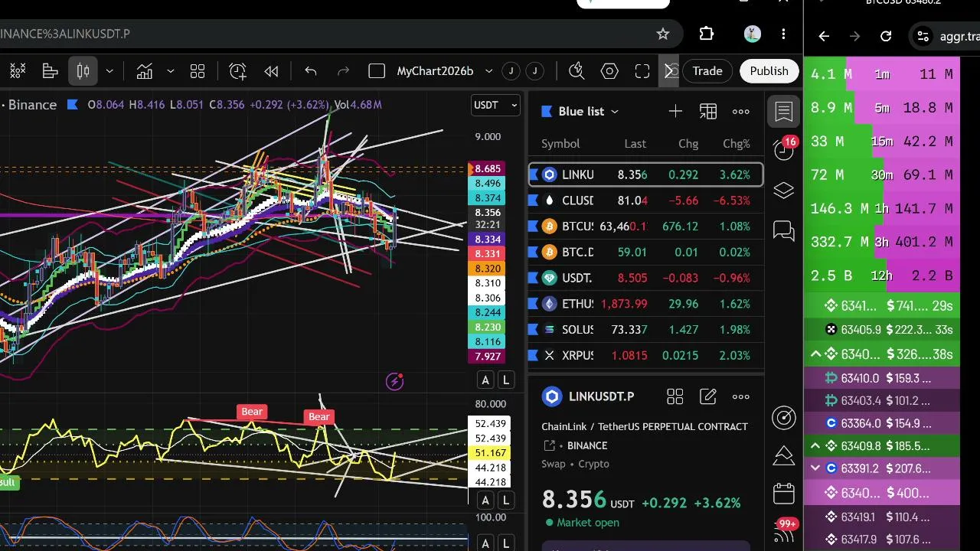Expand the chart style dropdown arrow
980x551 pixels.
point(109,71)
